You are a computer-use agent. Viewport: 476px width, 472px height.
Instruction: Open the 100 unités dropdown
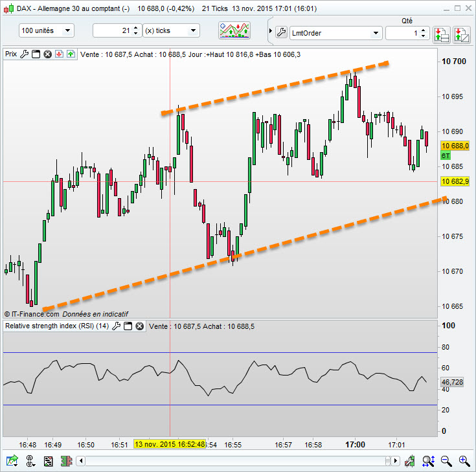click(x=47, y=30)
